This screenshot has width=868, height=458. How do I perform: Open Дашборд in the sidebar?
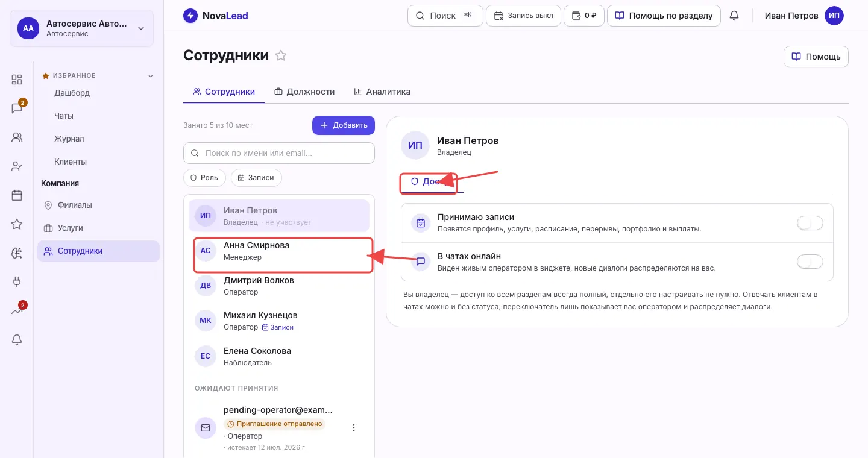click(72, 93)
